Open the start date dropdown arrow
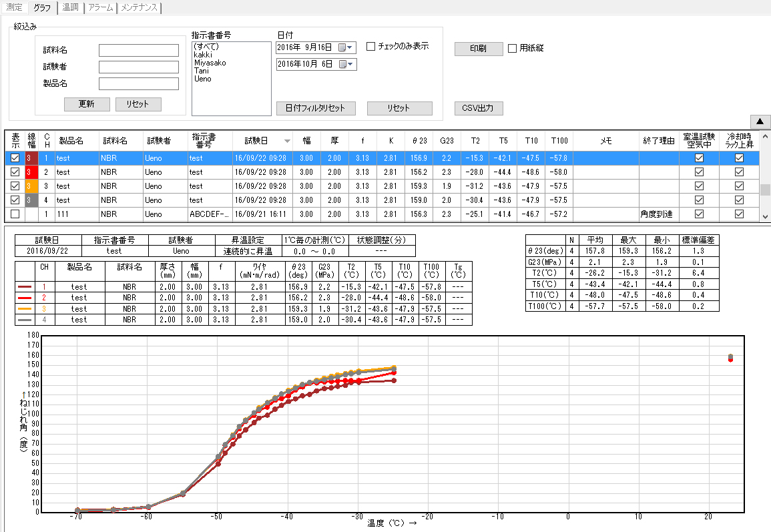The height and width of the screenshot is (532, 771). click(x=350, y=47)
